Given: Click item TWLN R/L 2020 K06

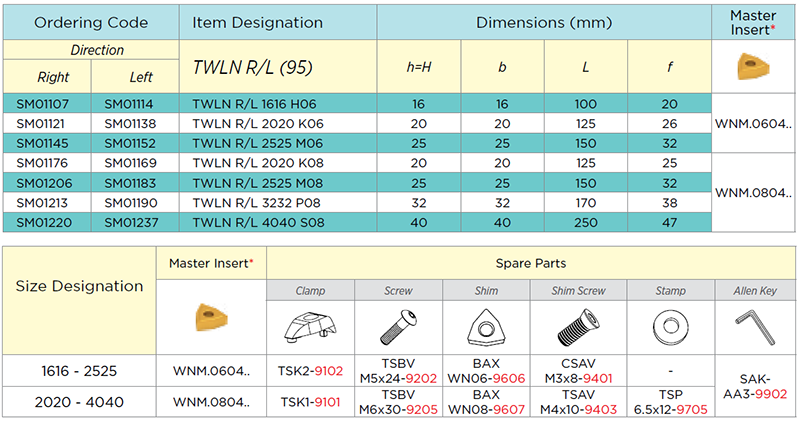Looking at the screenshot, I should (258, 123).
